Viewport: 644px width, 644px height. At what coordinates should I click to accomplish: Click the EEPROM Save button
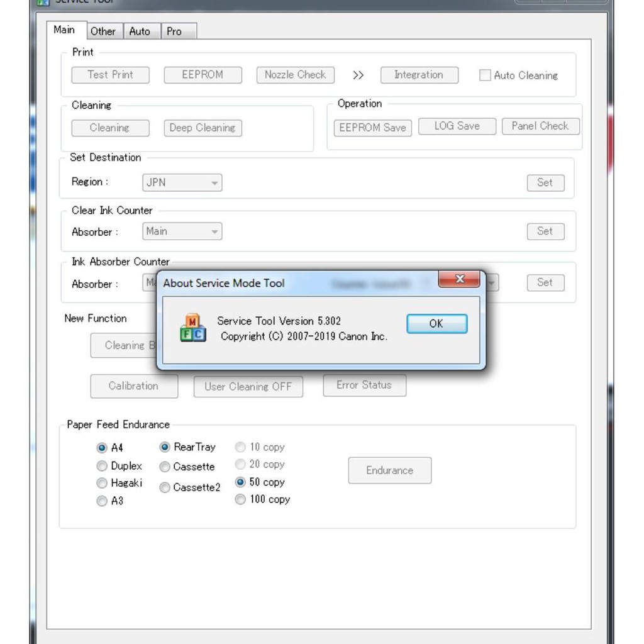tap(372, 128)
